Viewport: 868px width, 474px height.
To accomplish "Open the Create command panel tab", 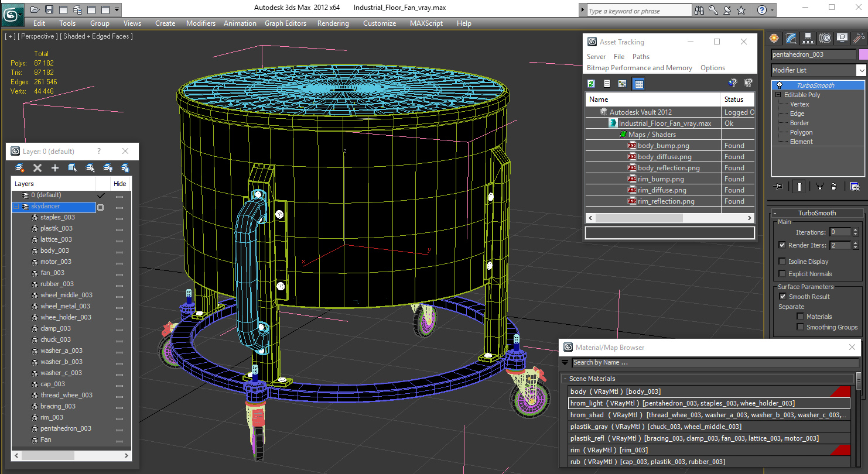I will click(x=775, y=38).
